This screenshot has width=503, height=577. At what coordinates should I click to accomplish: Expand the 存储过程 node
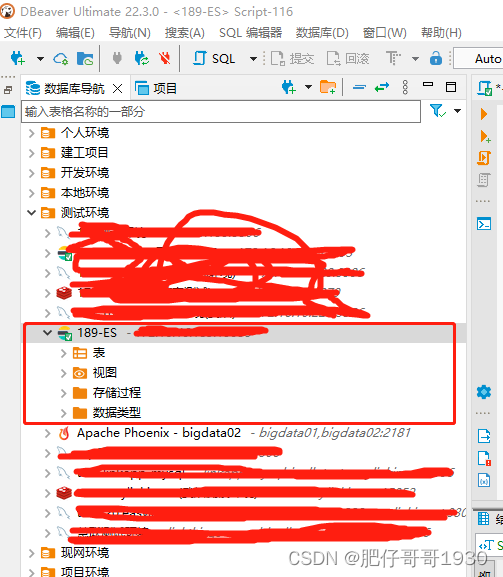point(63,393)
